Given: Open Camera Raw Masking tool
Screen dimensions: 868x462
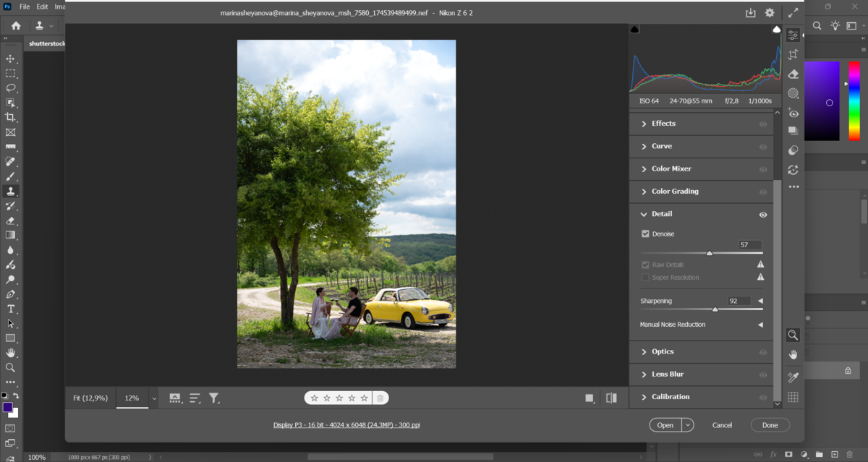Looking at the screenshot, I should click(x=793, y=93).
